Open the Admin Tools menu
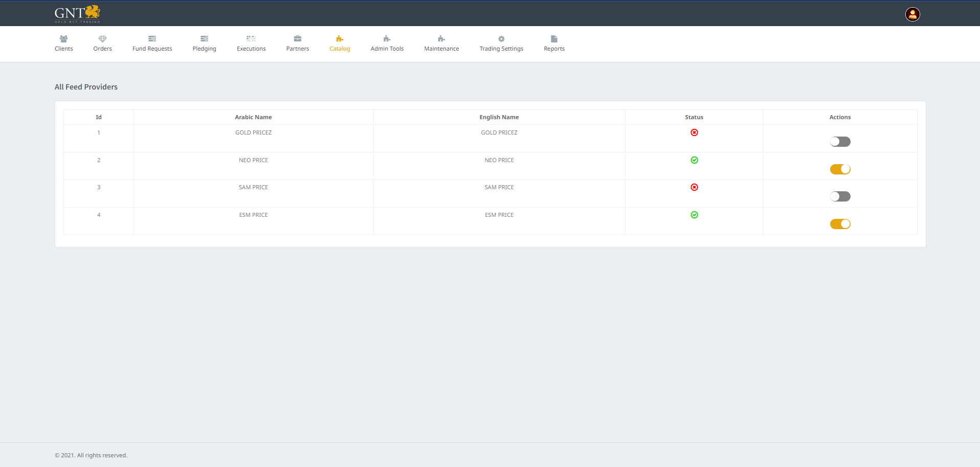 coord(387,43)
